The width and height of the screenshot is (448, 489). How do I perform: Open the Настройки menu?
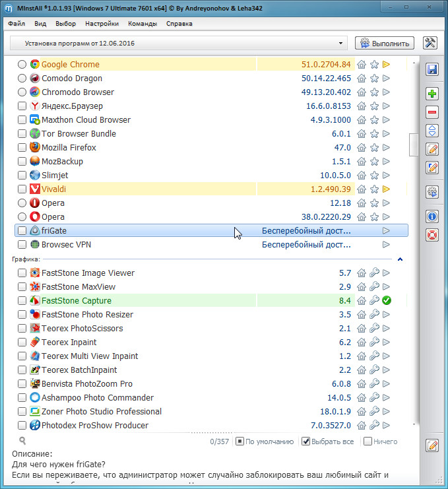click(x=102, y=24)
